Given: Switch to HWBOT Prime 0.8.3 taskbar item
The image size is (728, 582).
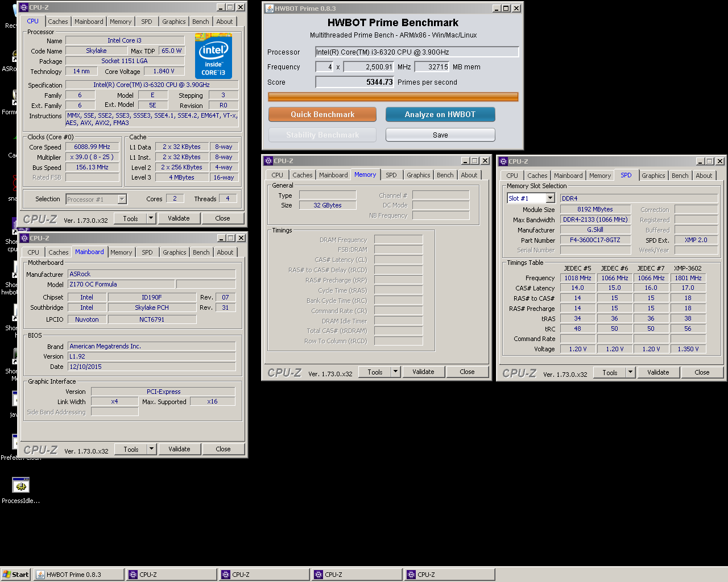Looking at the screenshot, I should (78, 575).
